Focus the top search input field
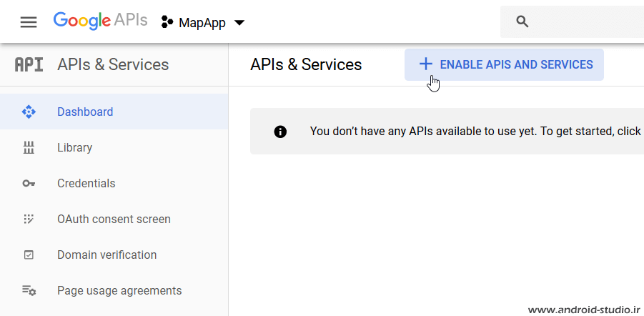The width and height of the screenshot is (644, 316). click(572, 21)
